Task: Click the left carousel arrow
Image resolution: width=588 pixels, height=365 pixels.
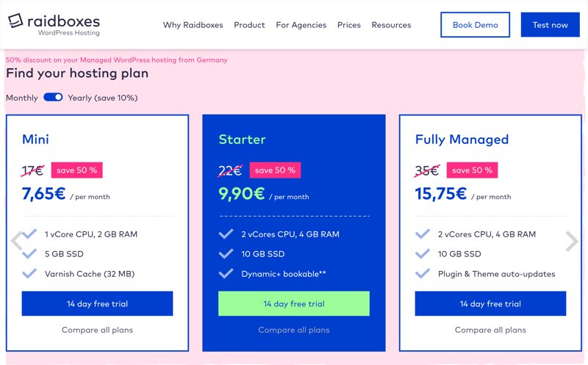Action: pyautogui.click(x=16, y=241)
